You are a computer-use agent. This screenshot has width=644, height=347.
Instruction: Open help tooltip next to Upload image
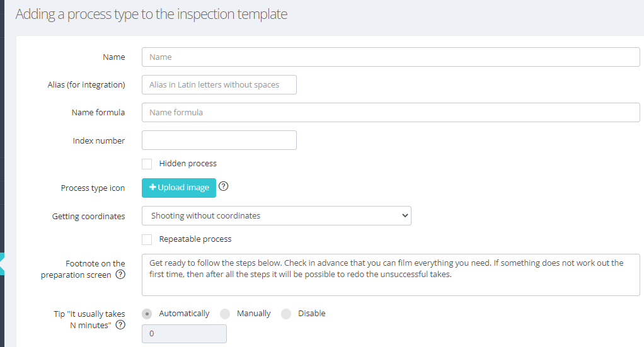point(224,186)
